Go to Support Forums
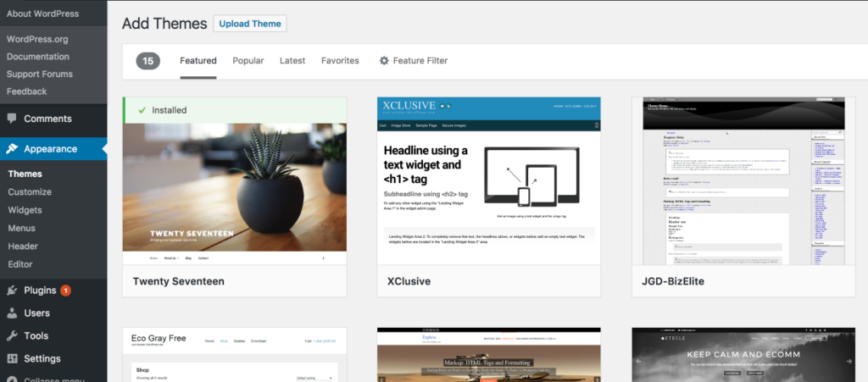 (x=39, y=74)
